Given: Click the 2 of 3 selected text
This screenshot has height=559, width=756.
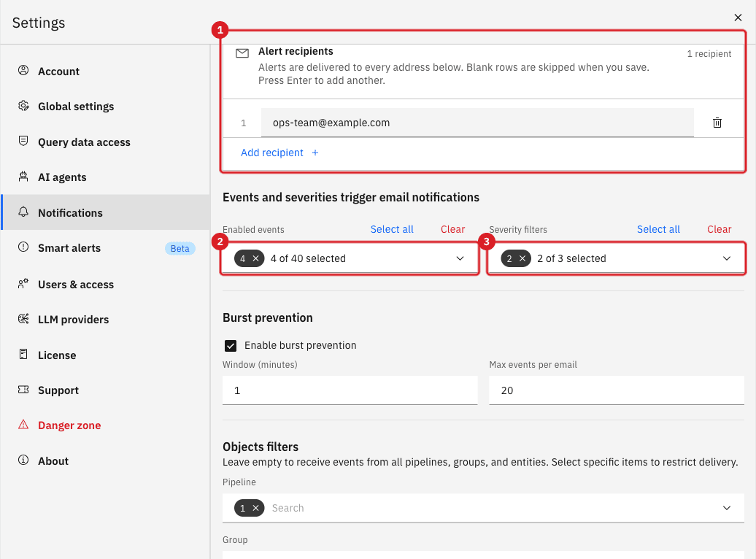Looking at the screenshot, I should pyautogui.click(x=571, y=258).
